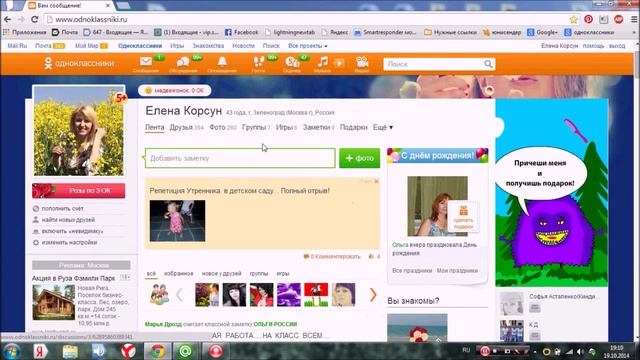The width and height of the screenshot is (640, 360).
Task: Click Розы по 3 ОК button
Action: click(x=79, y=191)
